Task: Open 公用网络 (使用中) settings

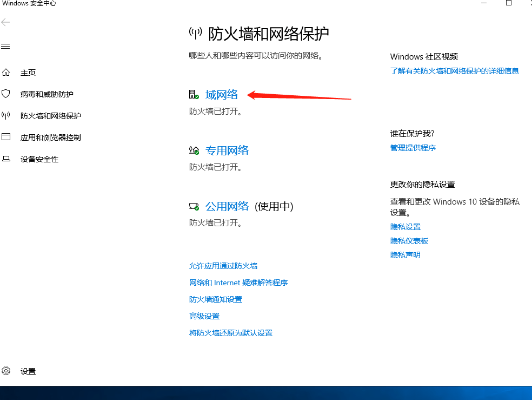Action: (227, 206)
